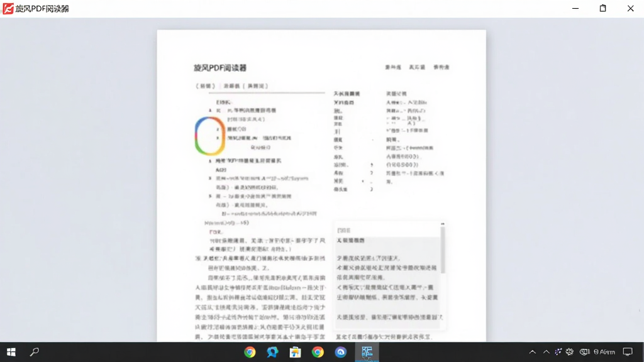
Task: Click the sparkle network icon in system tray
Action: 558,352
